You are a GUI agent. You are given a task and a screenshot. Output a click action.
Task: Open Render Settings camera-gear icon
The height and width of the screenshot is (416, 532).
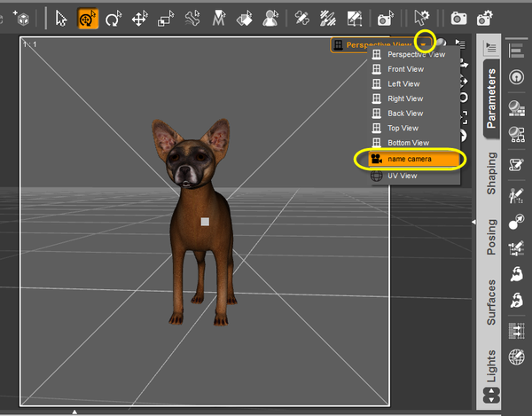tap(484, 19)
